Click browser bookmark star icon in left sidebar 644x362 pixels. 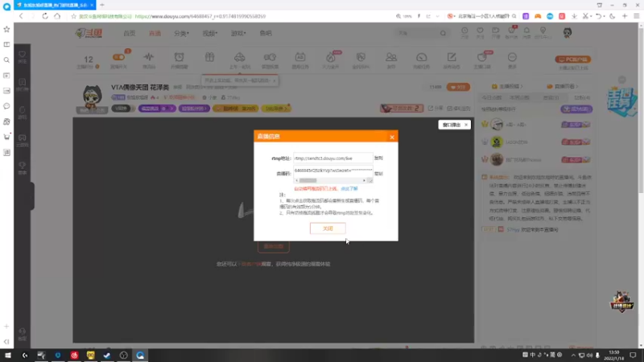[x=6, y=30]
